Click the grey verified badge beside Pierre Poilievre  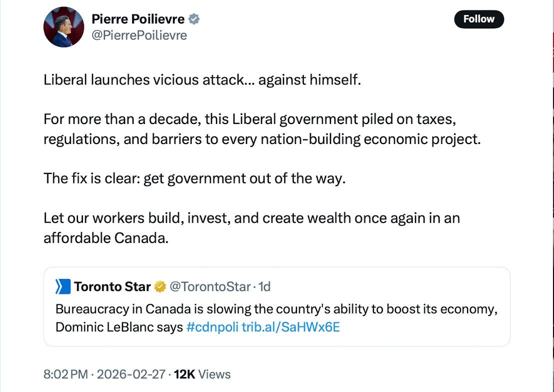click(194, 19)
